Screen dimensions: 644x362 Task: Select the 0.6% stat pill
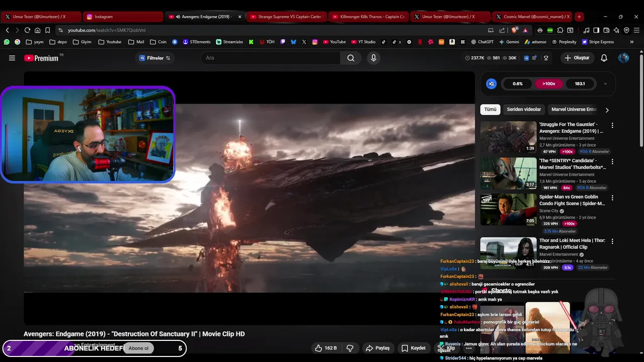518,83
